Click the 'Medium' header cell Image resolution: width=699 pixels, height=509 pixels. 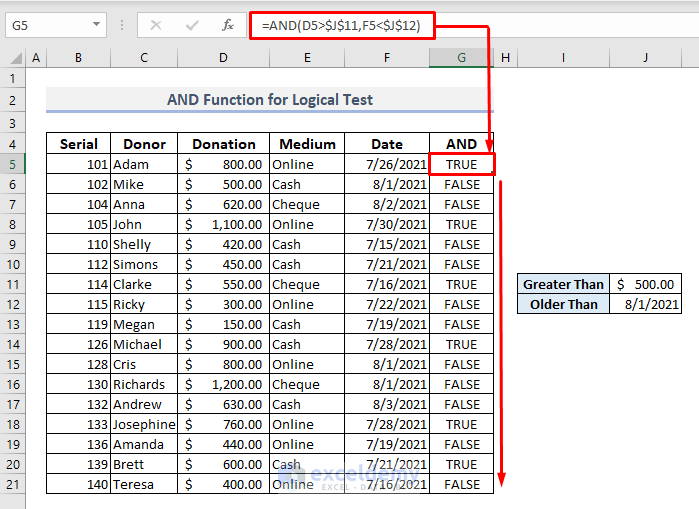307,144
